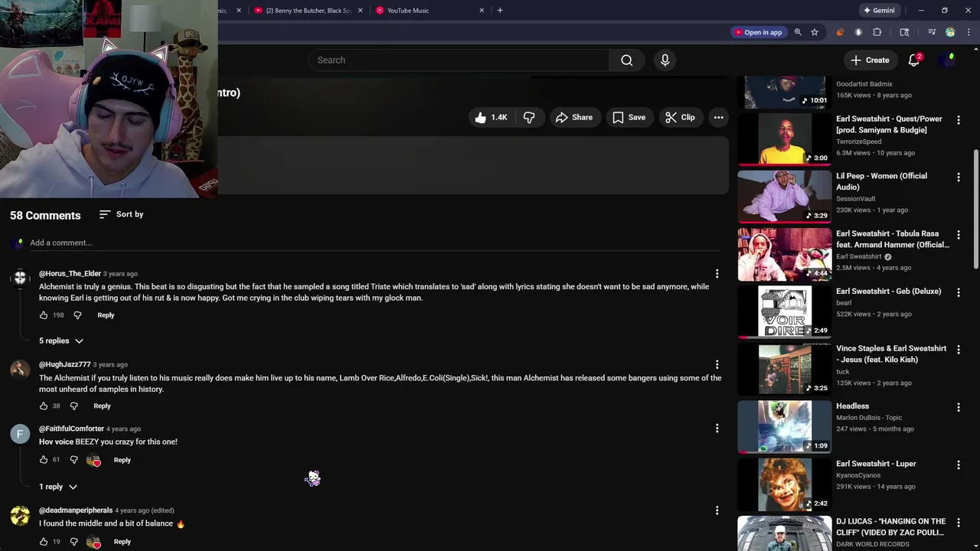This screenshot has height=551, width=980.
Task: Open the Chrome profile avatar
Action: click(x=950, y=32)
